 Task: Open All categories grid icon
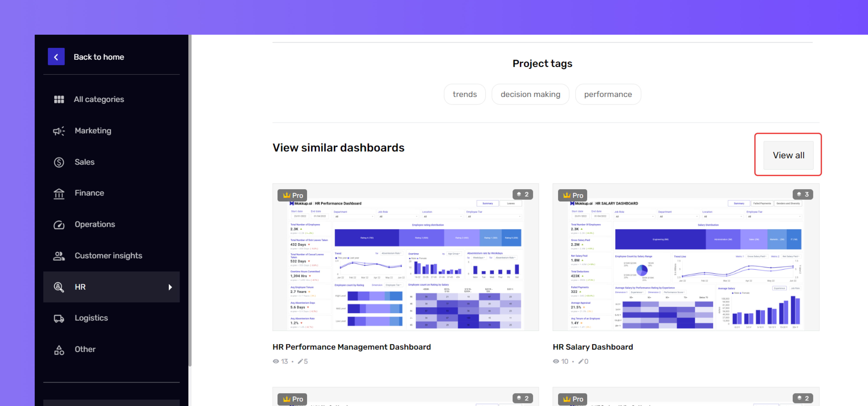[59, 99]
